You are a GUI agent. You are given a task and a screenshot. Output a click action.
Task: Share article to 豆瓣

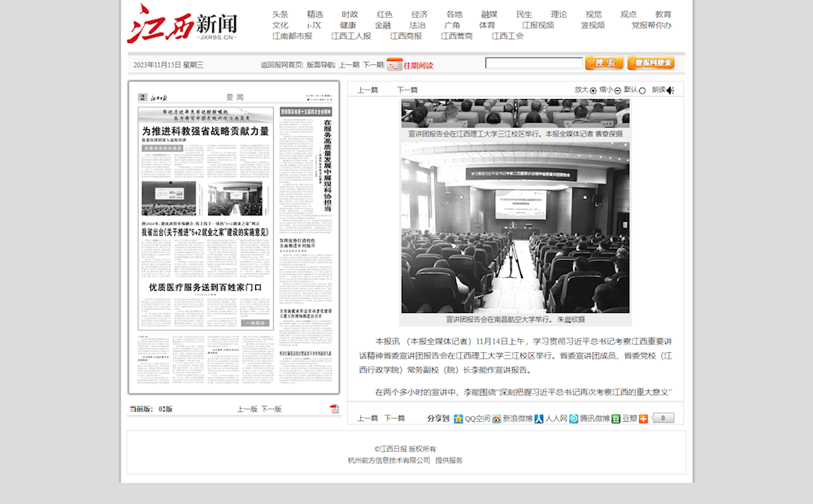(616, 419)
